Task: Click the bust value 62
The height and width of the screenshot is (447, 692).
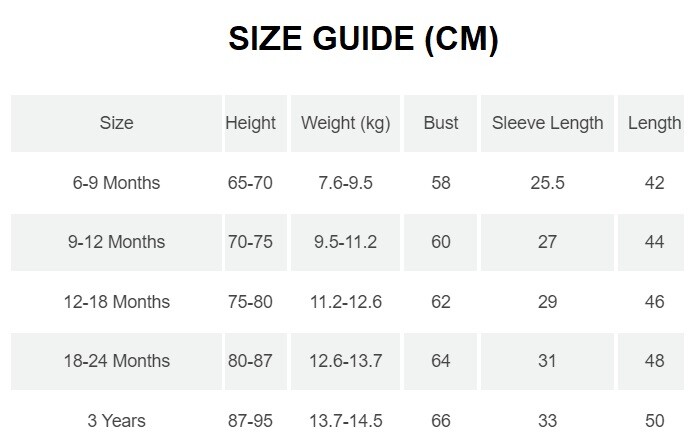Action: click(441, 302)
